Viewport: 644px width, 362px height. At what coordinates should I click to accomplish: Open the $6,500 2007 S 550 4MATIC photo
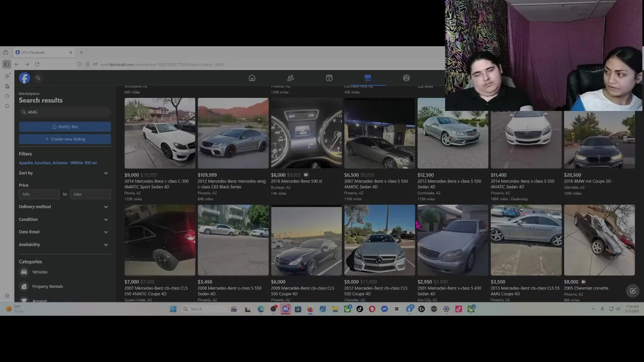(379, 133)
